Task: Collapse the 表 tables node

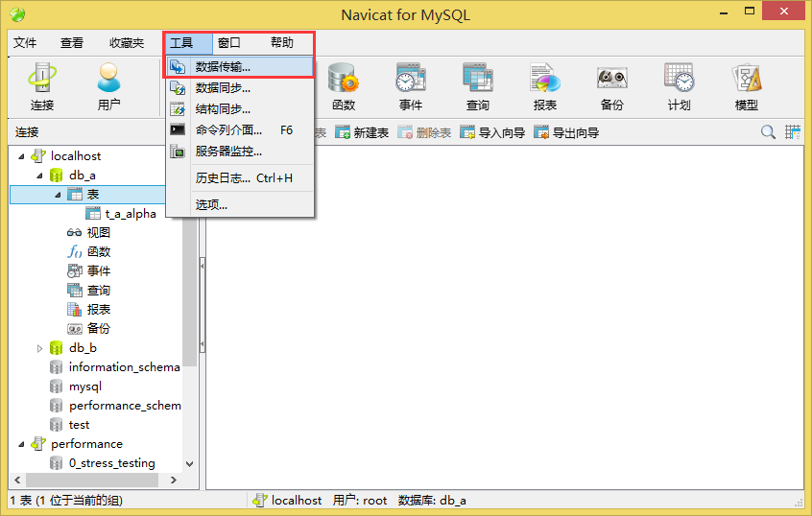Action: (x=58, y=195)
